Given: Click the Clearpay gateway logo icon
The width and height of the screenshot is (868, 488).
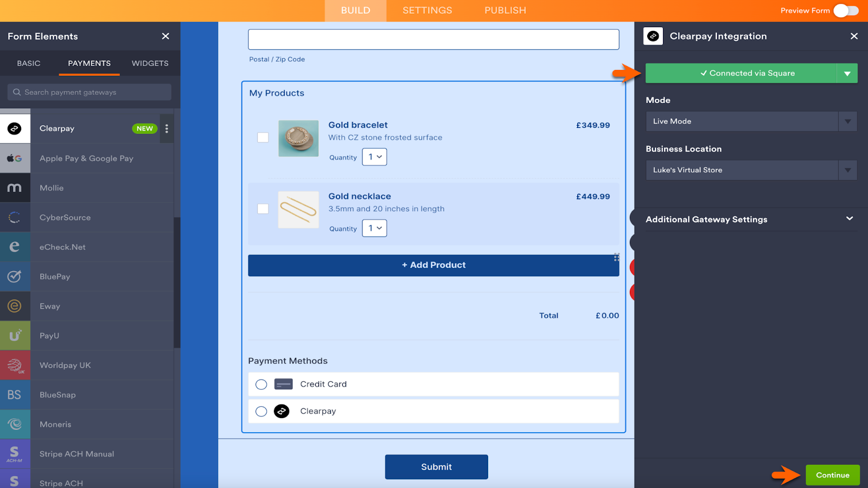Looking at the screenshot, I should coord(15,129).
